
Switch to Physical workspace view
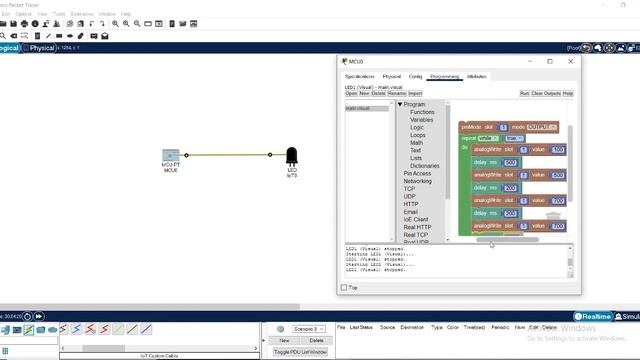click(x=39, y=48)
